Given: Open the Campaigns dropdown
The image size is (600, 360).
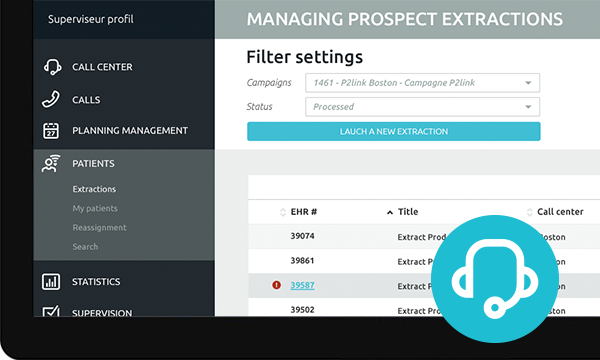Looking at the screenshot, I should point(422,83).
